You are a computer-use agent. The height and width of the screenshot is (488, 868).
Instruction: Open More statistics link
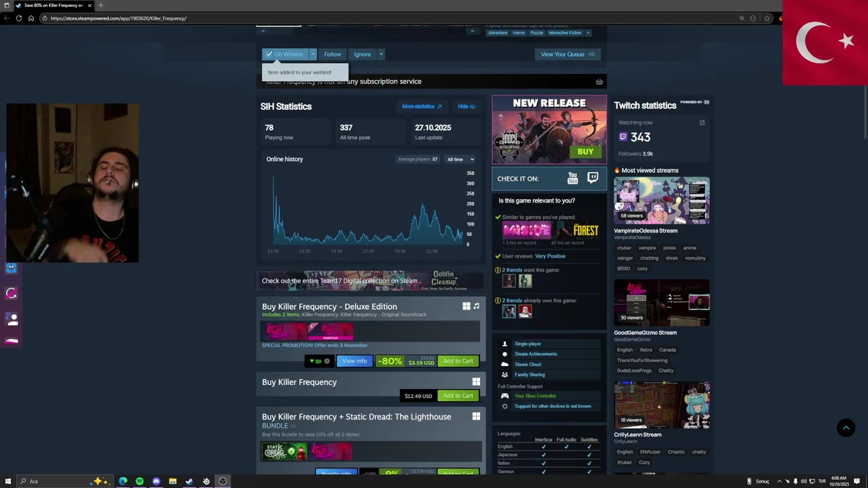421,106
